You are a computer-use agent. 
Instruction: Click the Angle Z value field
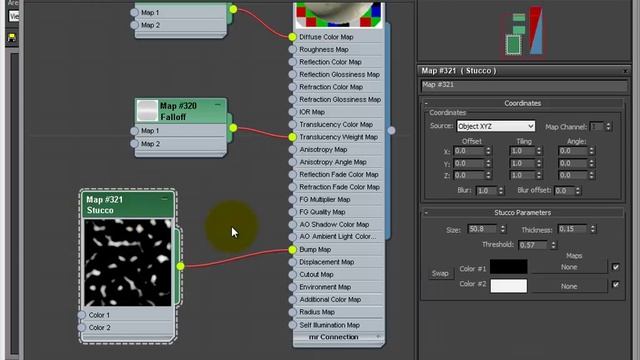point(573,176)
